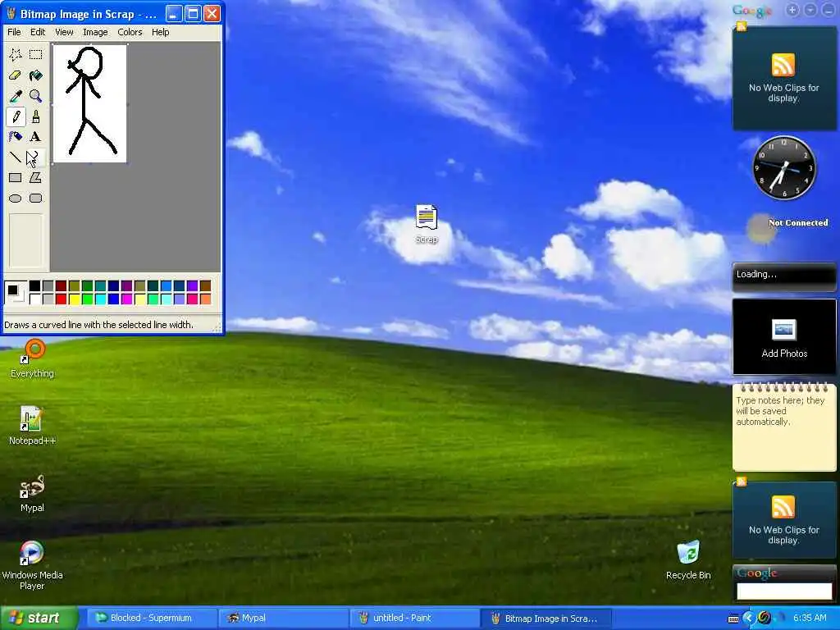Click the Windows Media Player shortcut
This screenshot has height=630, width=840.
click(32, 566)
